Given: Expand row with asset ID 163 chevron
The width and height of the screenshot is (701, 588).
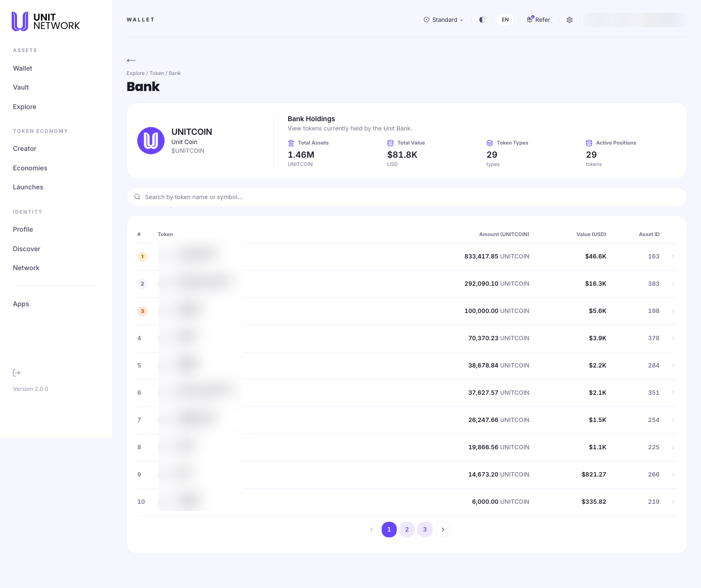Looking at the screenshot, I should (673, 257).
